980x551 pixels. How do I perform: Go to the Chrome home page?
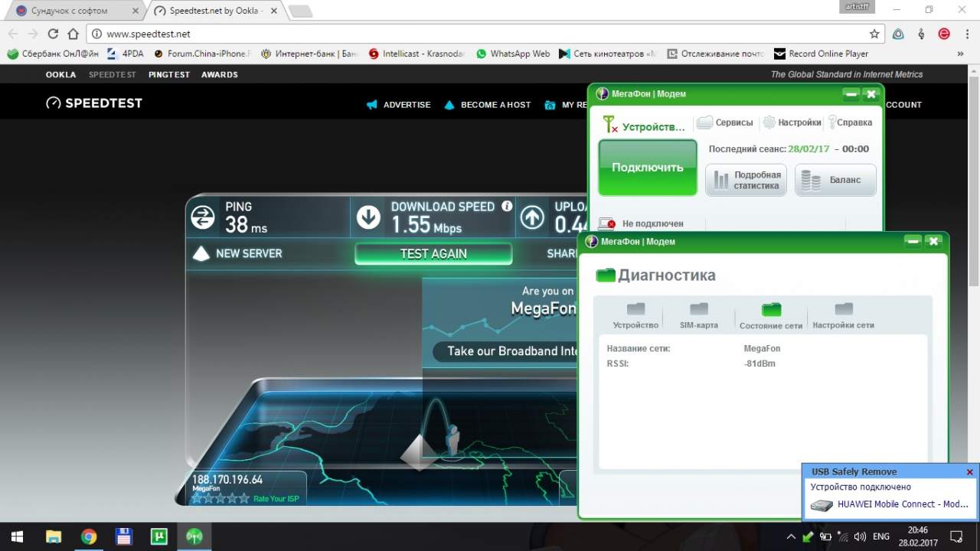[73, 34]
